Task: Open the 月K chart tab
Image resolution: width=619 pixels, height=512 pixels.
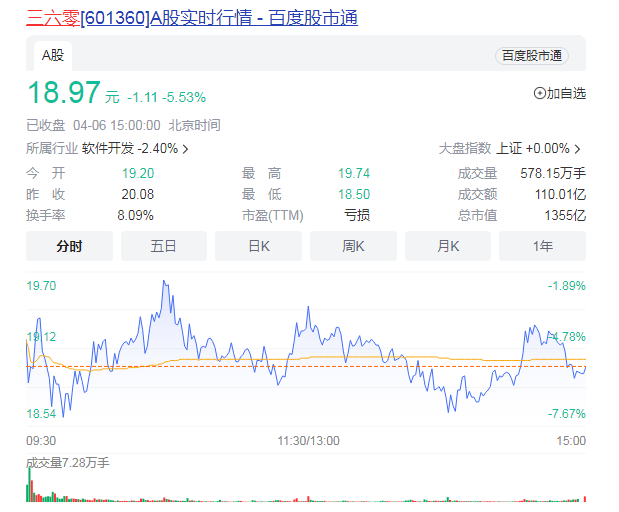Action: (447, 246)
